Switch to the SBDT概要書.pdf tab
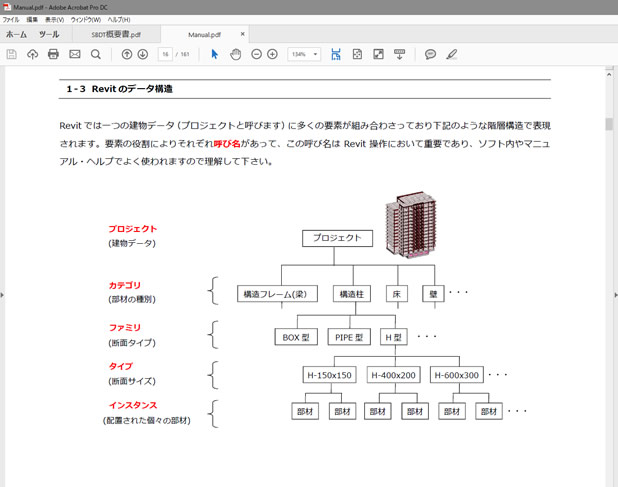618x487 pixels. point(116,34)
